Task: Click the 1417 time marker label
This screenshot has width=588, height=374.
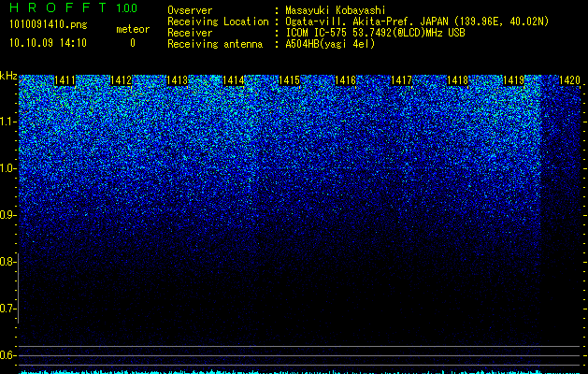Action: coord(401,80)
